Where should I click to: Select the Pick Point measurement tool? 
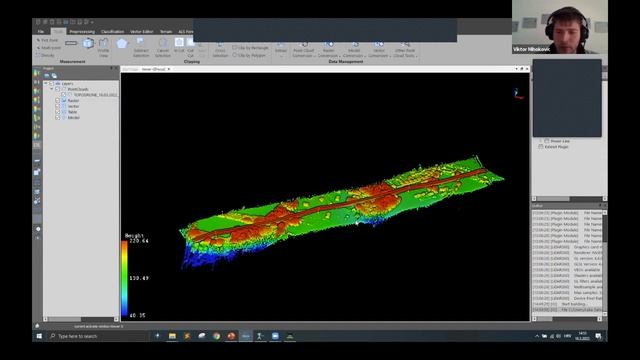click(x=47, y=40)
